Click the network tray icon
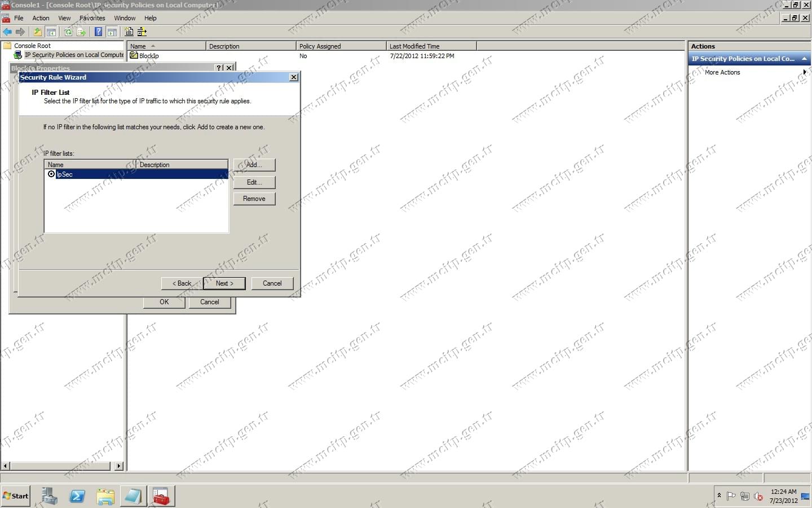This screenshot has width=812, height=508. click(745, 496)
